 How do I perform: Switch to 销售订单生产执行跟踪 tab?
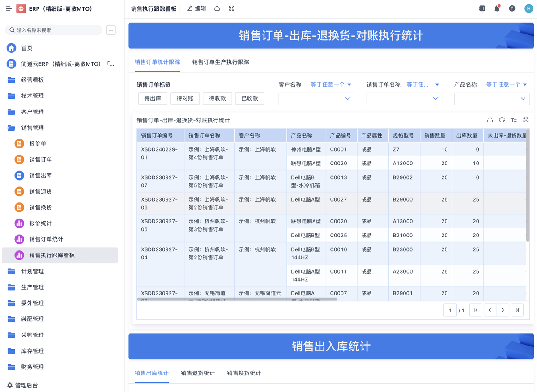(221, 62)
